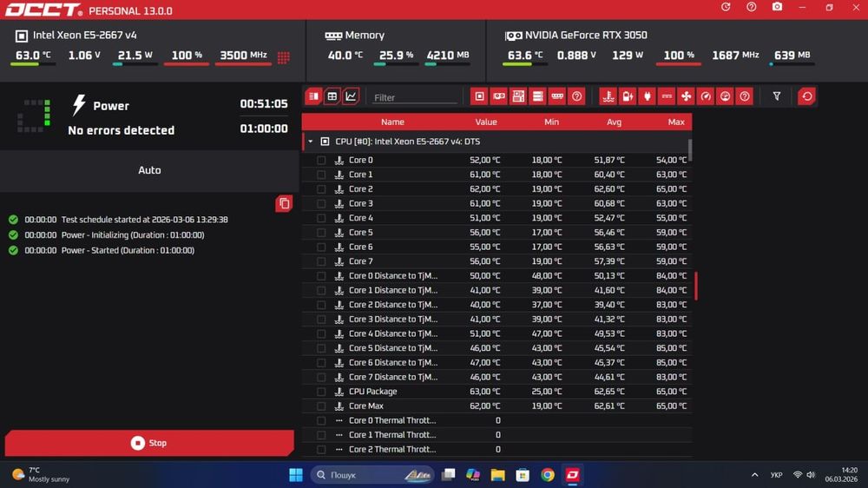
Task: Toggle the memory hardware filter icon
Action: coord(557,96)
